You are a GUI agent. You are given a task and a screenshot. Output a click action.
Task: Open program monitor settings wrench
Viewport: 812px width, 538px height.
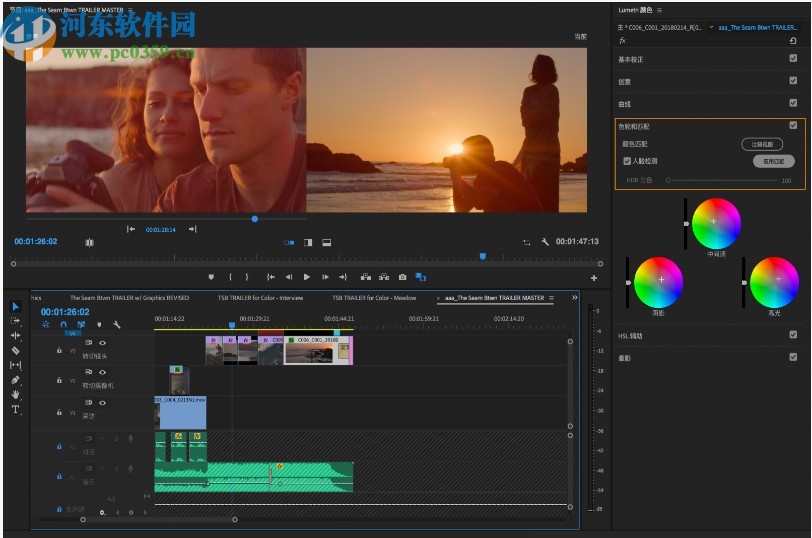coord(545,242)
